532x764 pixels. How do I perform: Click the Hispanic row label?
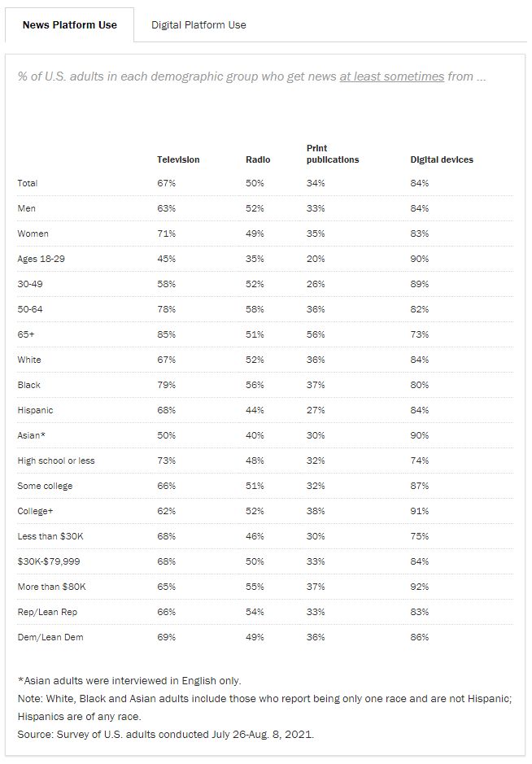click(x=35, y=410)
